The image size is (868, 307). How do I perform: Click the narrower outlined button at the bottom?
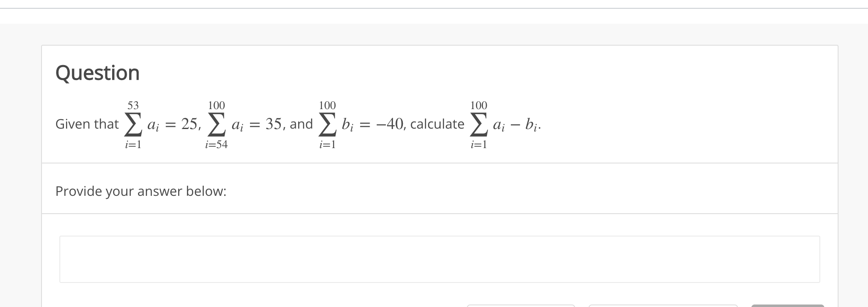521,306
